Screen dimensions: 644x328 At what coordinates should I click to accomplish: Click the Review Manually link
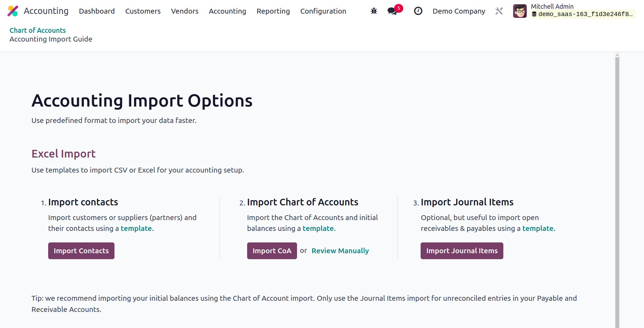click(340, 251)
